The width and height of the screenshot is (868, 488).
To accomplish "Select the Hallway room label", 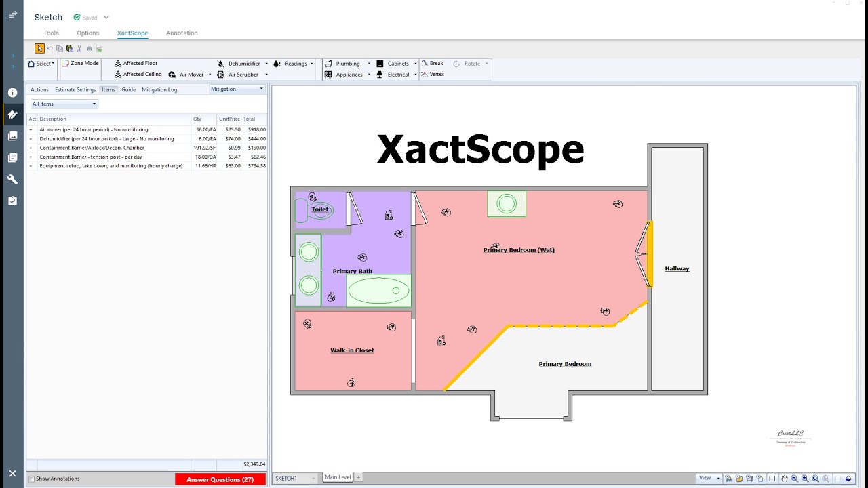I will click(677, 269).
